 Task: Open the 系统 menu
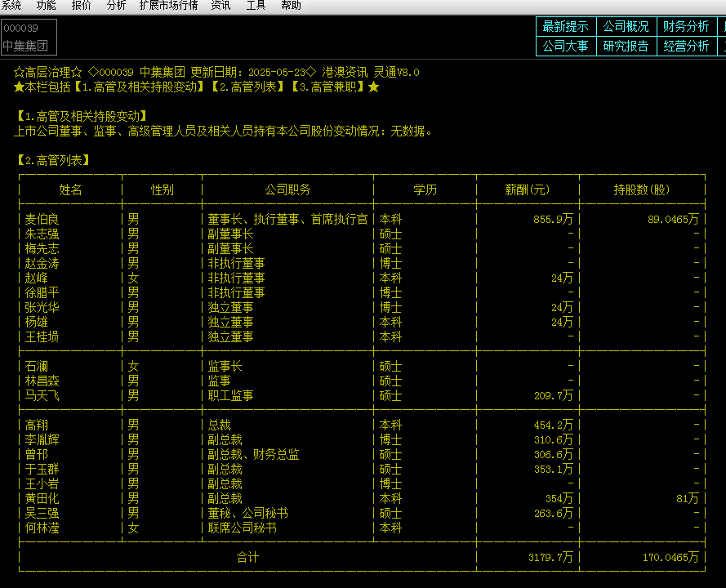point(11,5)
